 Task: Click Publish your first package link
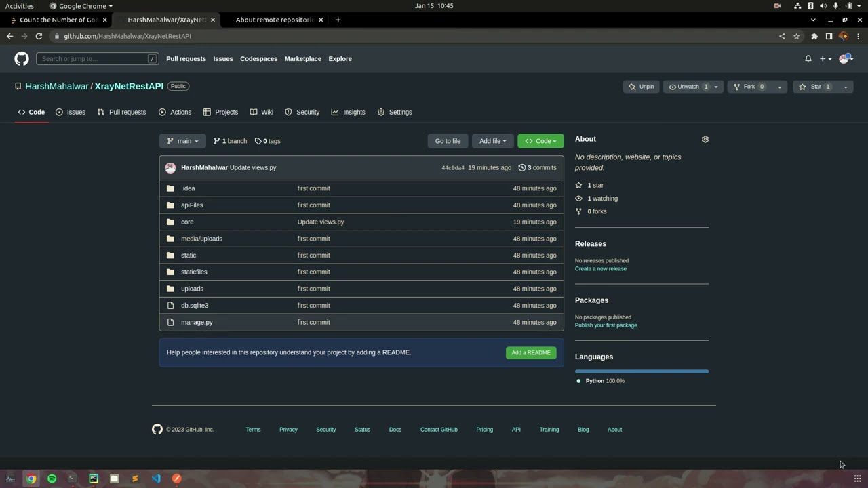tap(606, 325)
